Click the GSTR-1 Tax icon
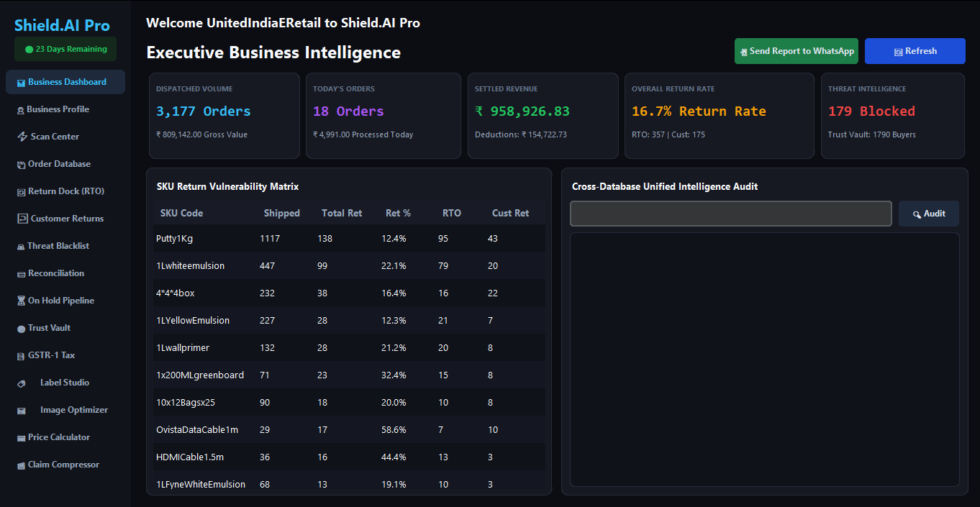 (x=21, y=356)
